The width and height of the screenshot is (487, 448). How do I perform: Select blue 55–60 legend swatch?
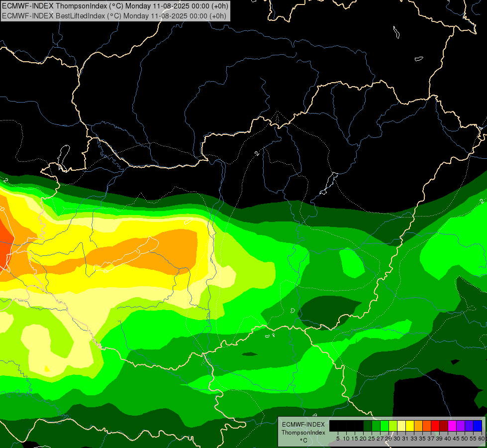click(478, 426)
